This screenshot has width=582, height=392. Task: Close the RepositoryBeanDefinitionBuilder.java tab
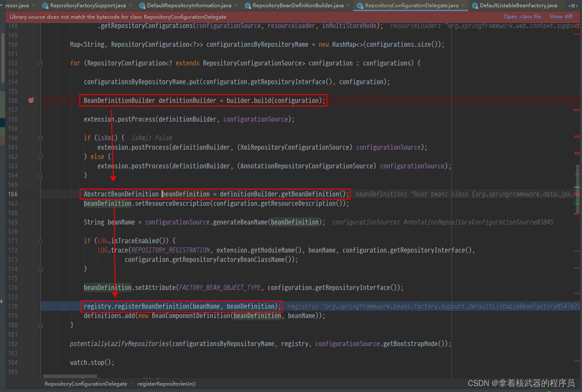(x=349, y=6)
